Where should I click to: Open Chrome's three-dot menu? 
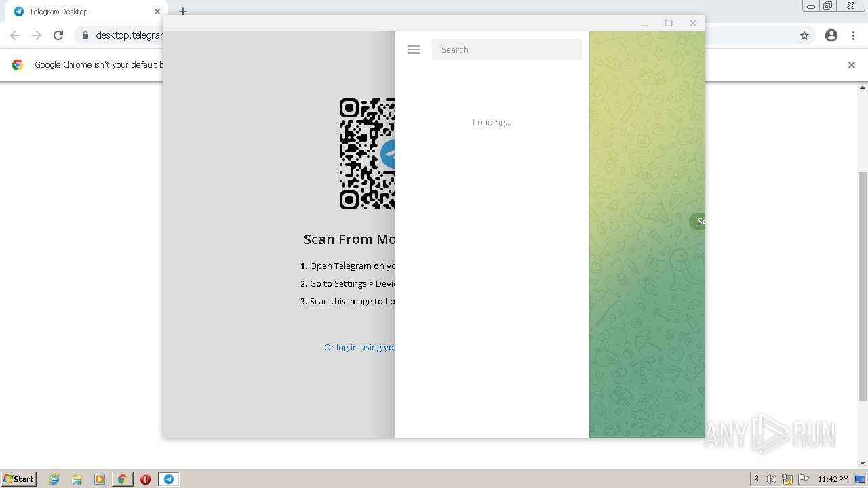(853, 35)
